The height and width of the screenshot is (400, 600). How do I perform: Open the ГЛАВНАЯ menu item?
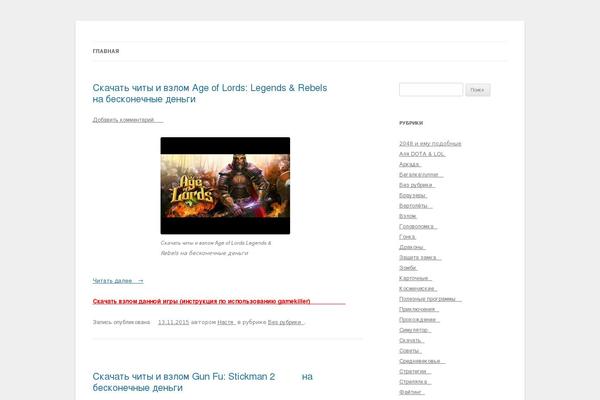pyautogui.click(x=106, y=51)
